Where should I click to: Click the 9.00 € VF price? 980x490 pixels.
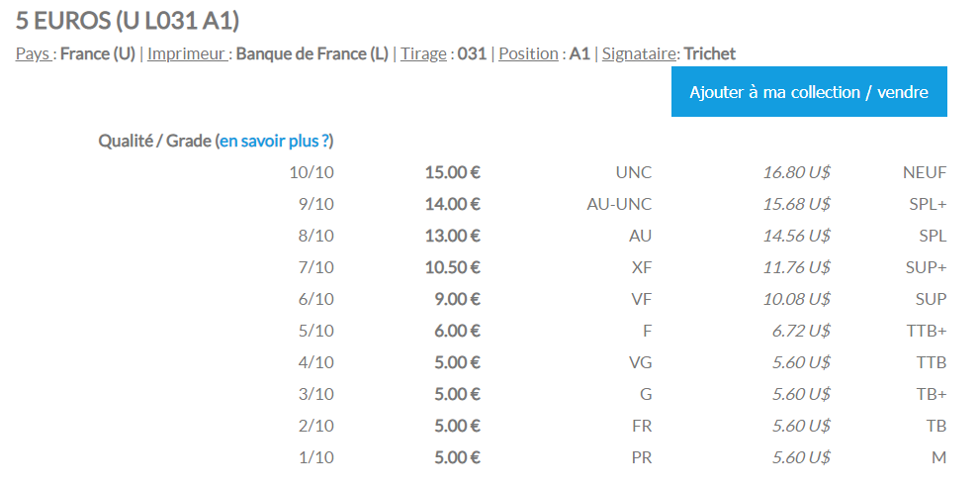pyautogui.click(x=458, y=299)
